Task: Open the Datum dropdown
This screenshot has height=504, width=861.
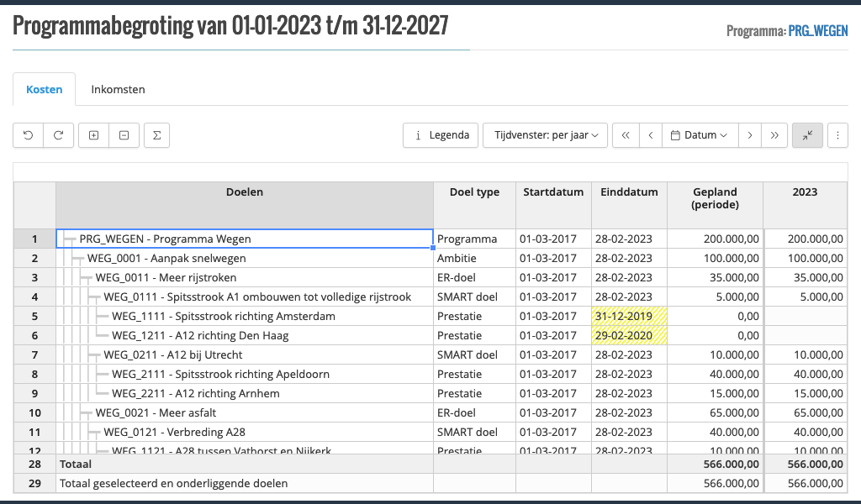Action: (700, 135)
